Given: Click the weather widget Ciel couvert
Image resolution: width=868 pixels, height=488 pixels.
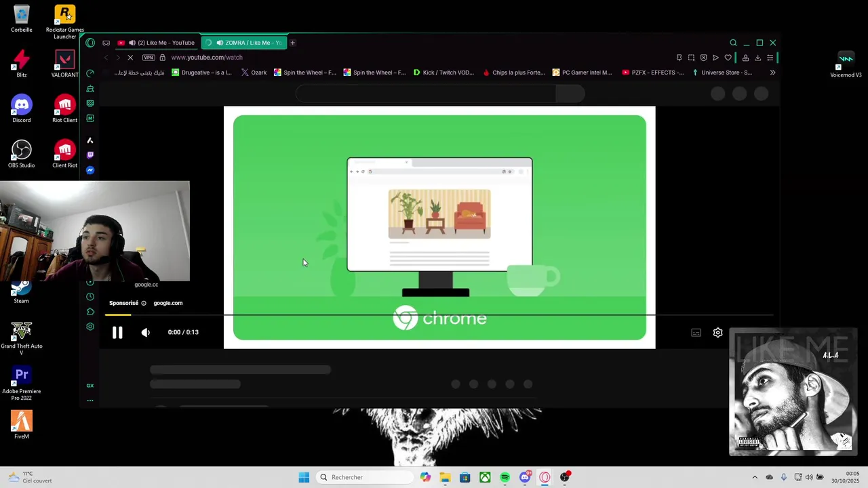Looking at the screenshot, I should click(31, 477).
